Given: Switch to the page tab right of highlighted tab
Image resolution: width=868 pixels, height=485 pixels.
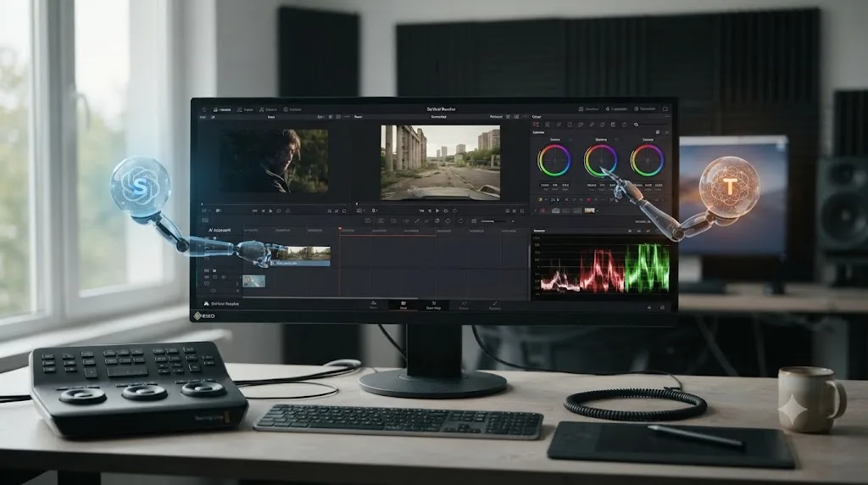Looking at the screenshot, I should (433, 304).
